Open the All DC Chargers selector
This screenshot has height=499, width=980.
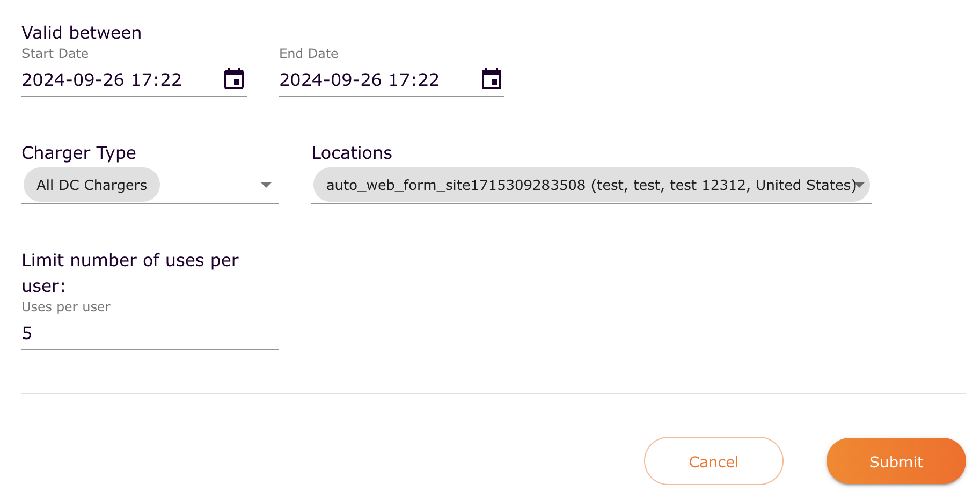pos(91,185)
